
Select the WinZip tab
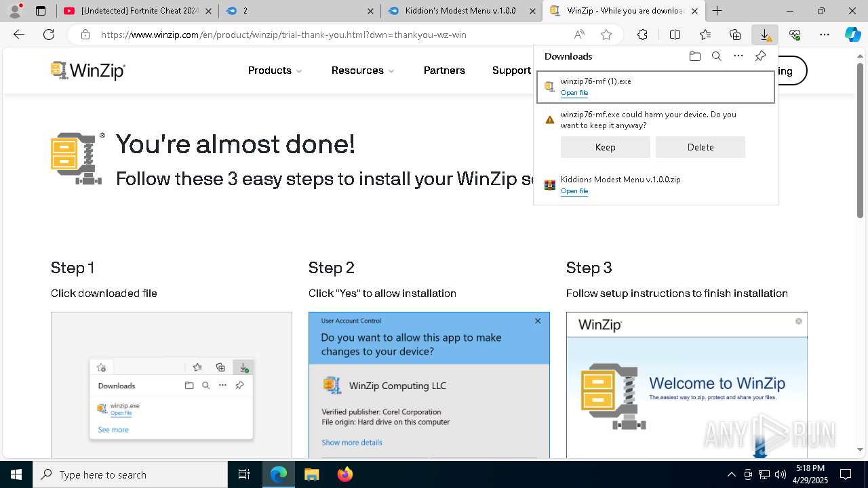tap(624, 11)
